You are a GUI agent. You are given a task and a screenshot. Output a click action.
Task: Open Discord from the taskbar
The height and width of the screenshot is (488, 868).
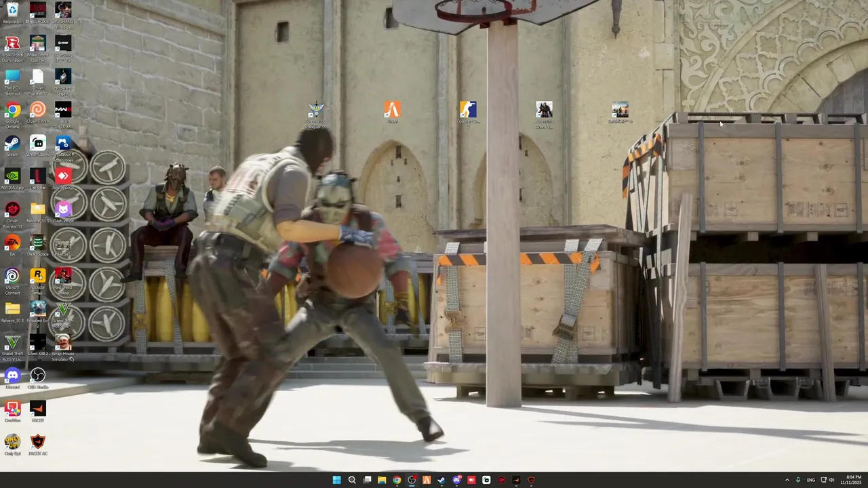456,480
